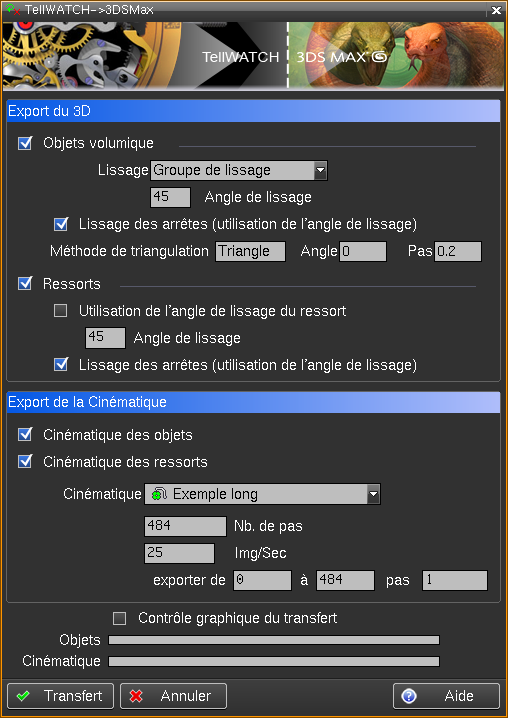Image resolution: width=508 pixels, height=718 pixels.
Task: Click the green kinematic icon beside Exemple long
Action: coord(159,495)
